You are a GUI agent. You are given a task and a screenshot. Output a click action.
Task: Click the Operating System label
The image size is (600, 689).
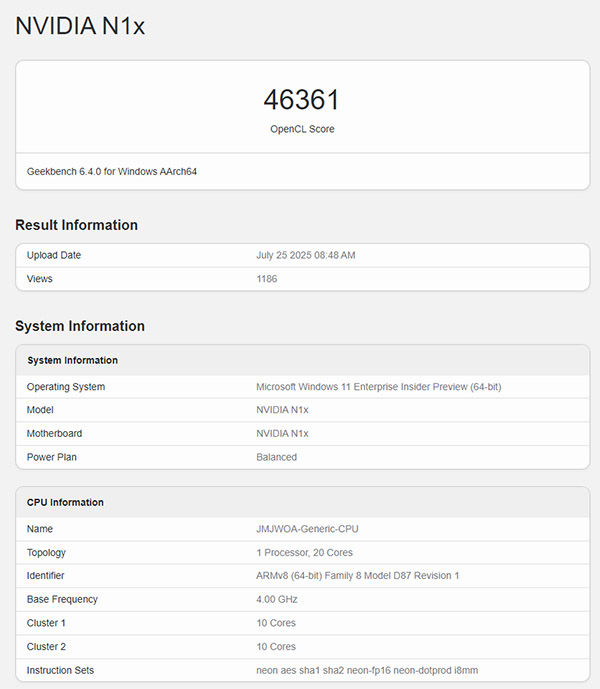(66, 387)
